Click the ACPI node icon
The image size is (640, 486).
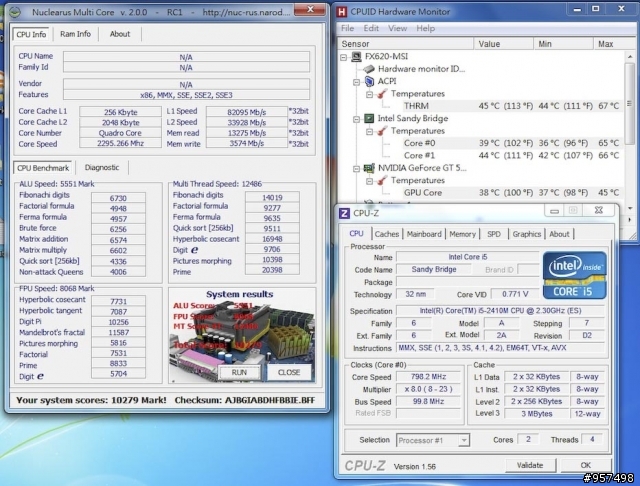pos(369,81)
